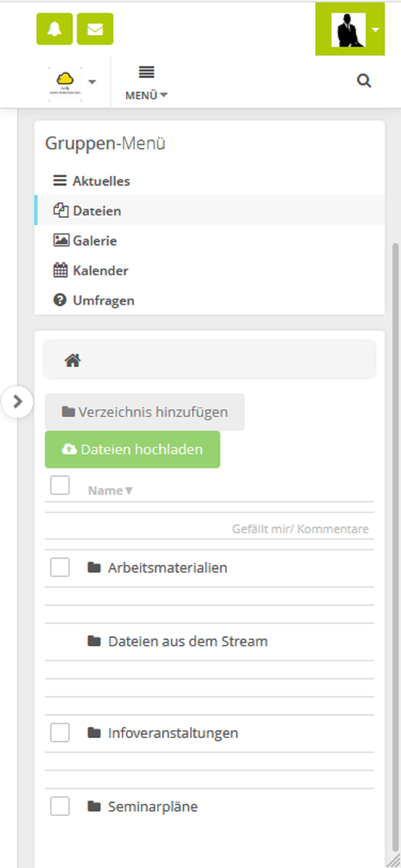Click the vertical scrollbar
This screenshot has width=401, height=868.
pyautogui.click(x=395, y=547)
